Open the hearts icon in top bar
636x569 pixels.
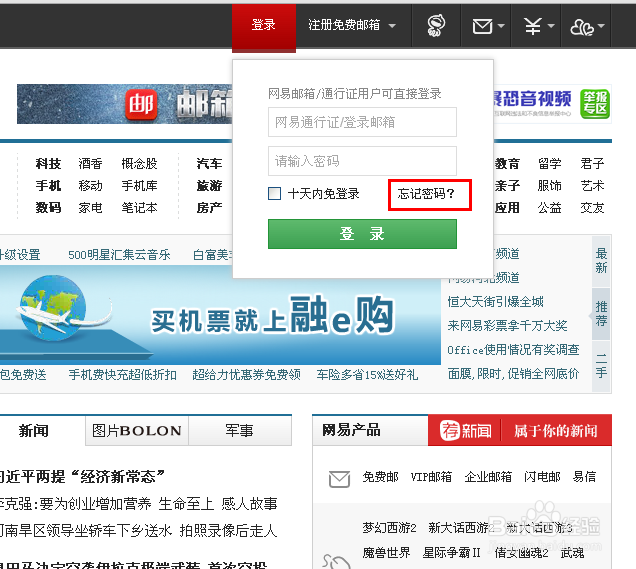(582, 27)
